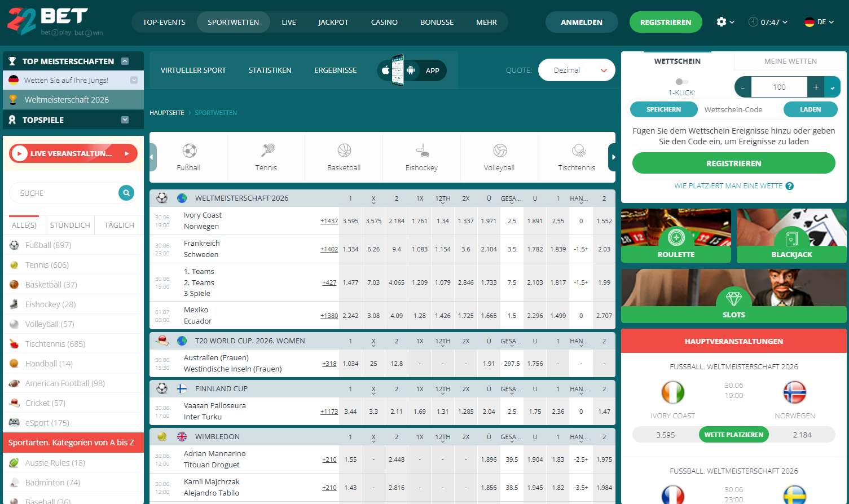Open the mobile APP download button
The width and height of the screenshot is (849, 504).
coord(412,70)
